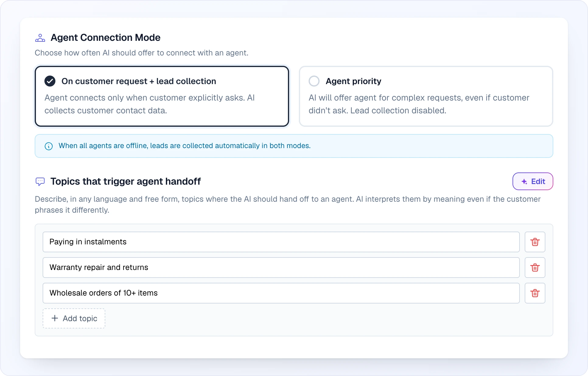Click the info icon in the offline notice
Image resolution: width=588 pixels, height=376 pixels.
click(x=49, y=146)
